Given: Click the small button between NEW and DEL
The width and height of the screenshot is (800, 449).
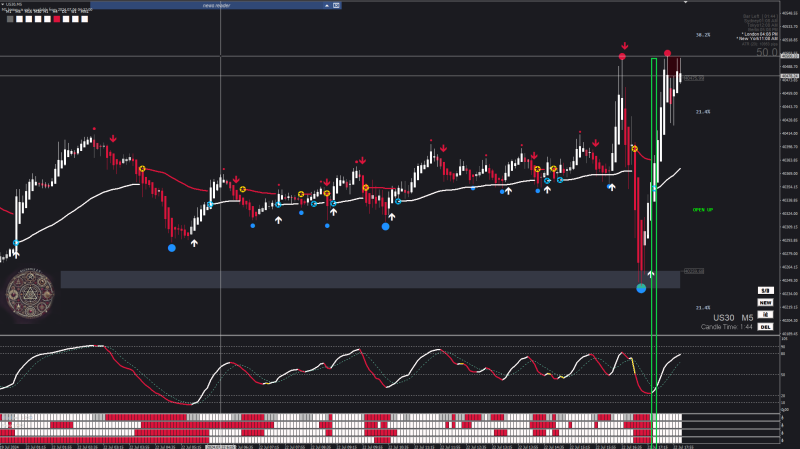Looking at the screenshot, I should (765, 315).
